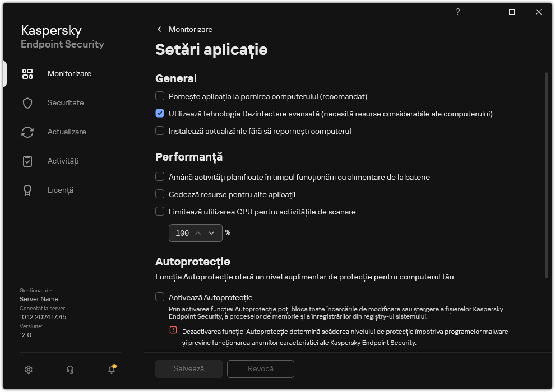Click the help question mark icon
The height and width of the screenshot is (392, 555).
click(x=458, y=12)
